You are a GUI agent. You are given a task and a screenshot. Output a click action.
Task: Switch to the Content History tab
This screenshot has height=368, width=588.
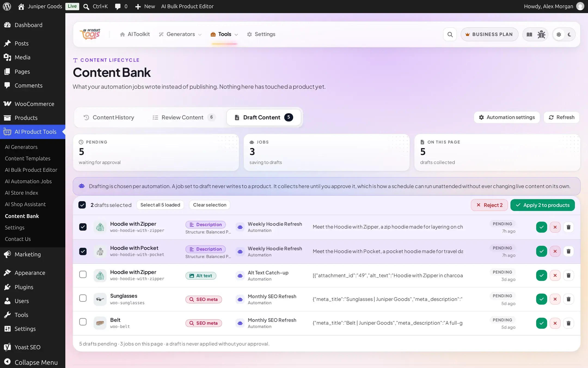(109, 117)
